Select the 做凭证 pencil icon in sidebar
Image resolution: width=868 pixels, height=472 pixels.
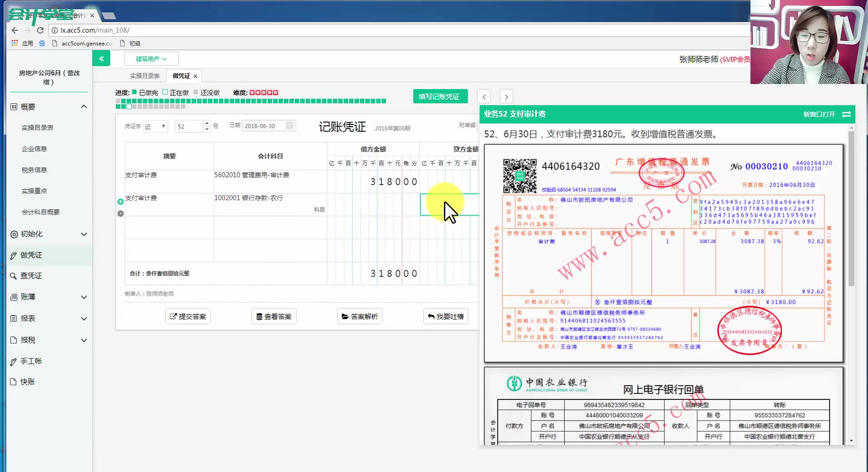(x=14, y=255)
